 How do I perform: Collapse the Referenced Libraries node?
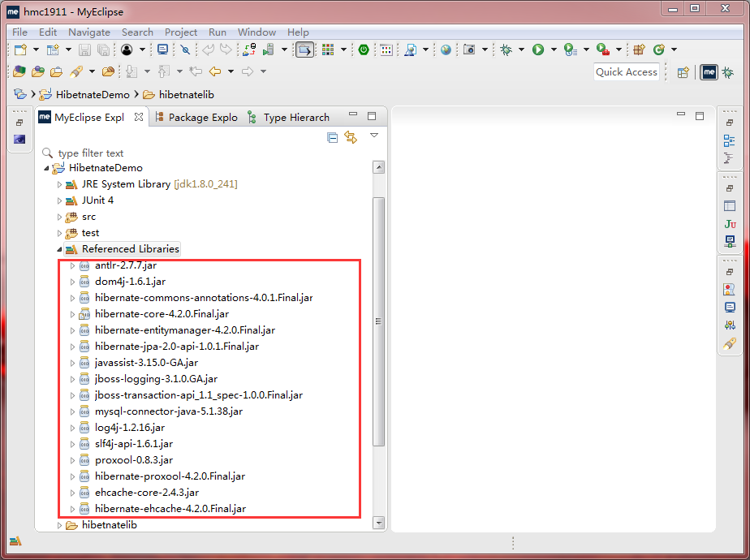[x=59, y=250]
